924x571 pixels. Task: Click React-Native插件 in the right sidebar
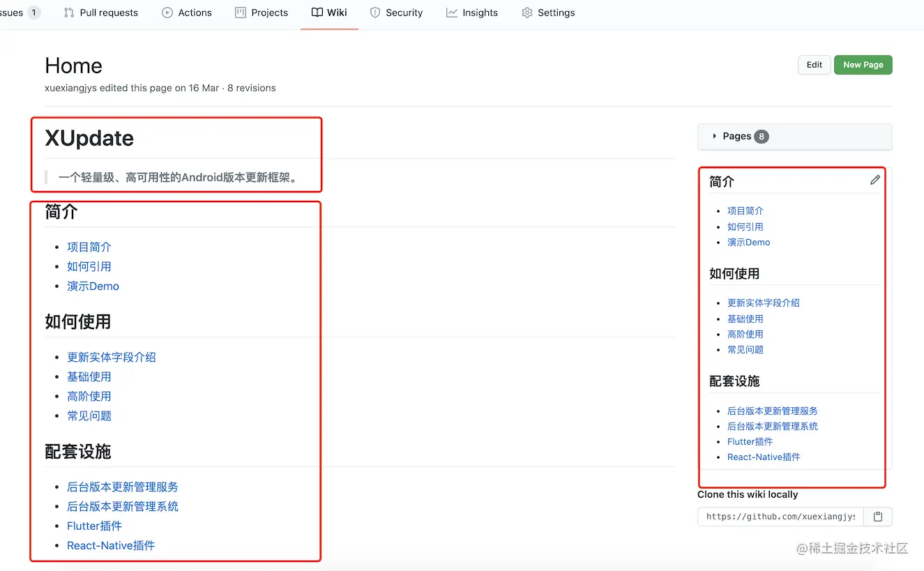(764, 457)
